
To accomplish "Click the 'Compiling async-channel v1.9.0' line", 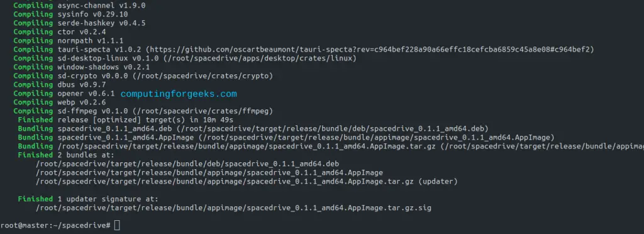I will pos(79,6).
